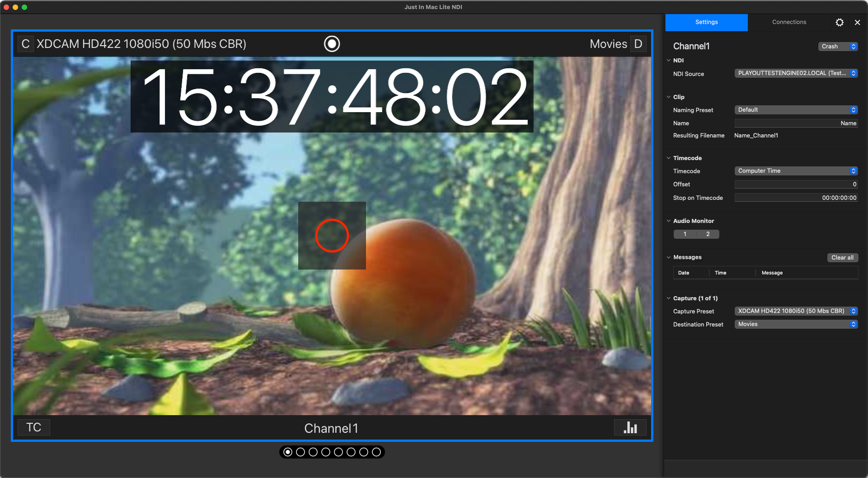Viewport: 868px width, 478px height.
Task: Click the 15:37:48:02 timecode display
Action: click(x=332, y=96)
